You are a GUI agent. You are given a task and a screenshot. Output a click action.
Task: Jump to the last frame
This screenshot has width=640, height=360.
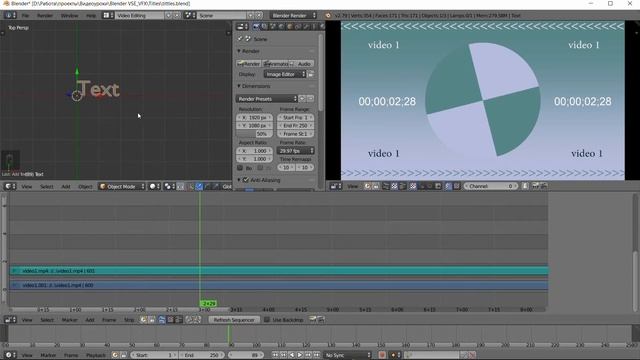coord(317,355)
